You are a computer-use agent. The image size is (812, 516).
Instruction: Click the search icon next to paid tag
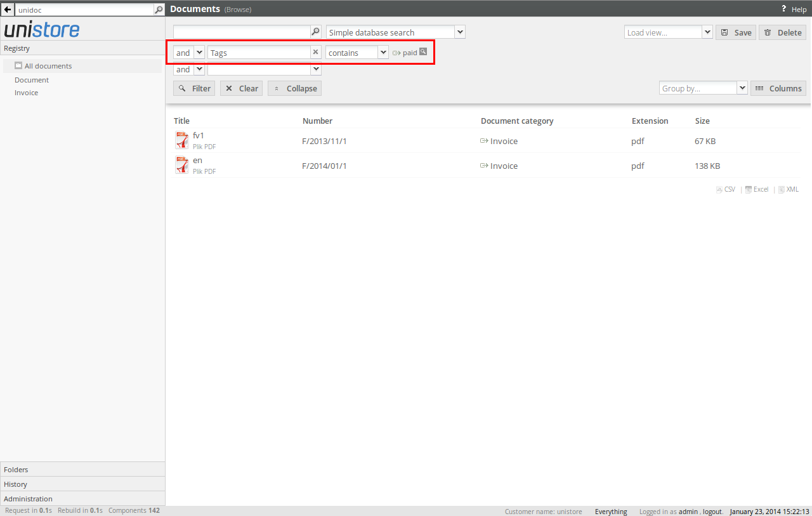click(423, 51)
